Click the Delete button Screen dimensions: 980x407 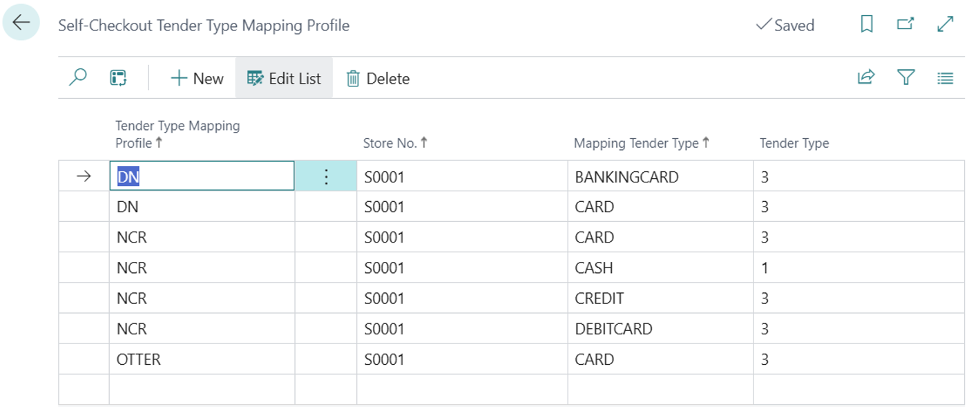pos(378,79)
